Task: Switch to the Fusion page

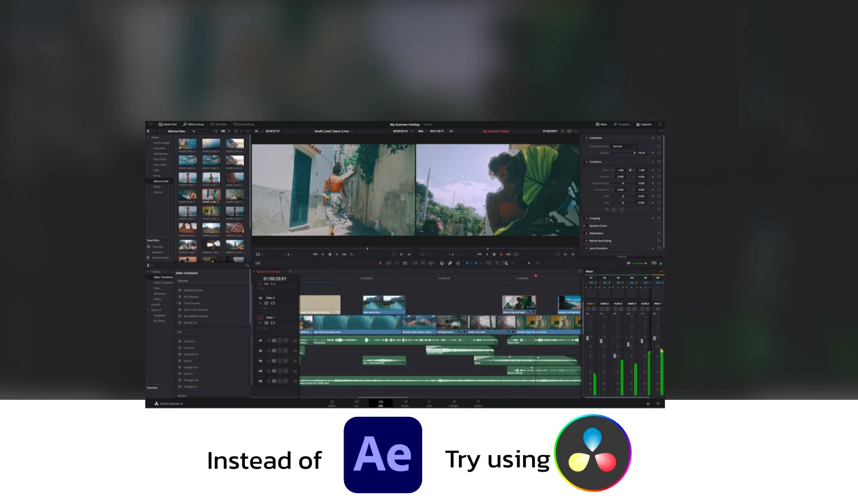Action: [x=406, y=403]
